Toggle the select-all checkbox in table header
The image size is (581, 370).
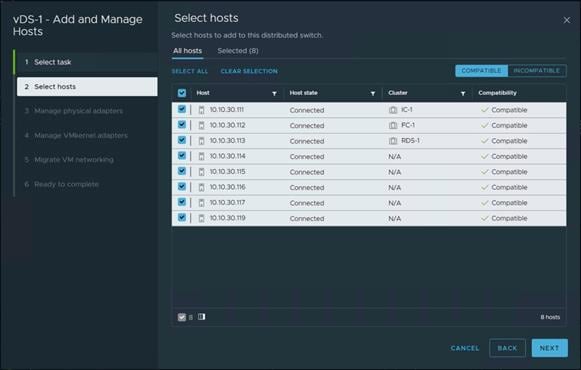tap(182, 93)
